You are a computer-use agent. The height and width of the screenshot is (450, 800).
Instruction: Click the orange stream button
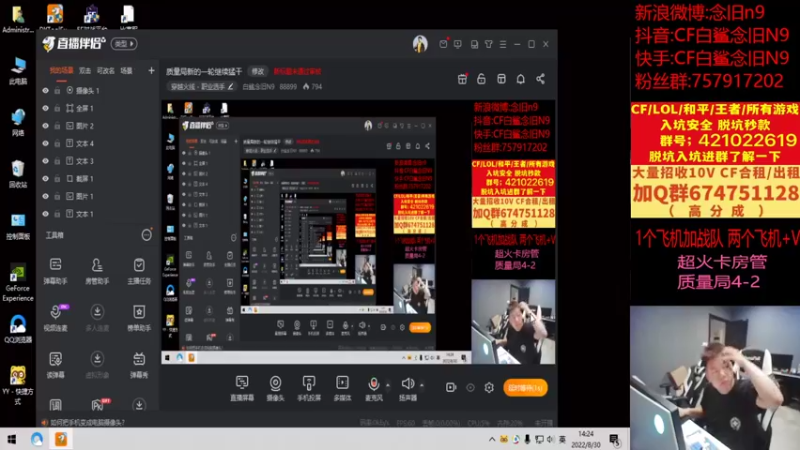(525, 388)
